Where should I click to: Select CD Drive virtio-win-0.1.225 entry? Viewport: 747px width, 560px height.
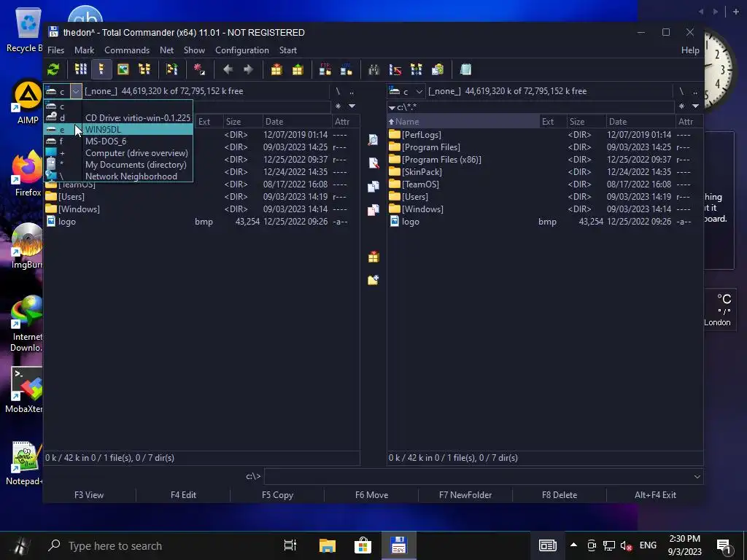118,117
